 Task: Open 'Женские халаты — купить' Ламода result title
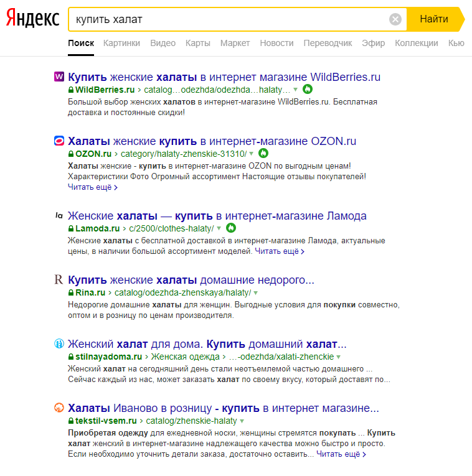(x=217, y=216)
